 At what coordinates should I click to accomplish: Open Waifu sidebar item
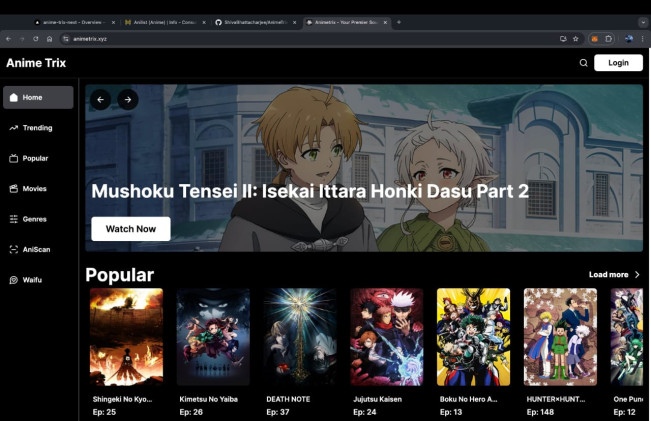[26, 280]
